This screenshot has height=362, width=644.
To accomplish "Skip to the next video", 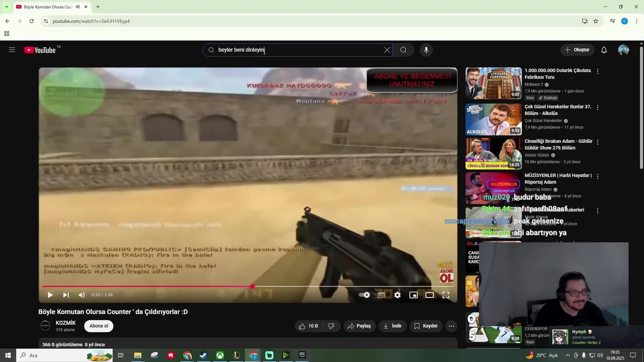I will [x=66, y=295].
